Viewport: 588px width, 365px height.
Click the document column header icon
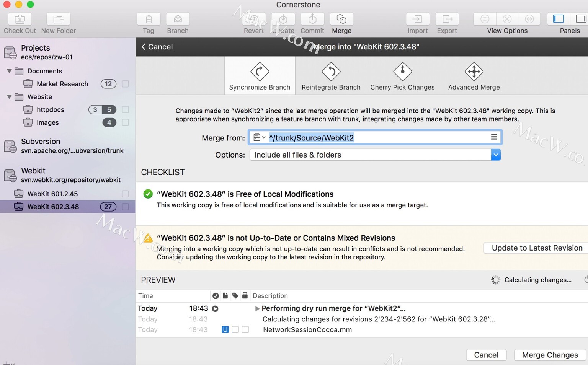point(225,296)
